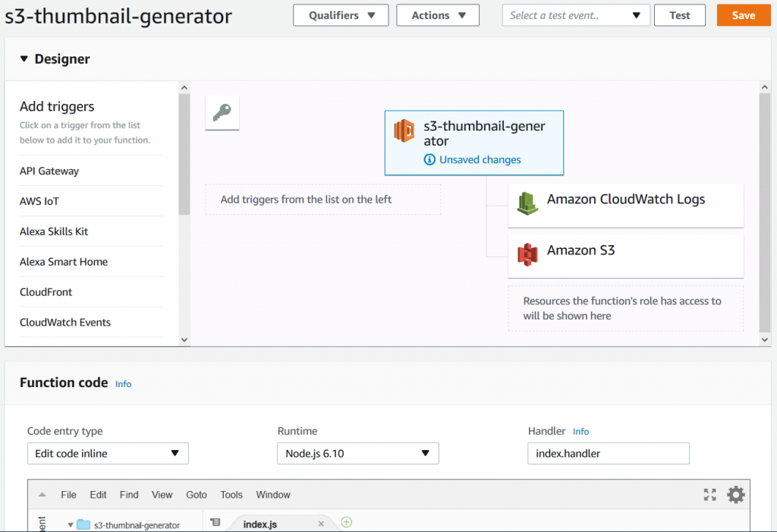Click the tab list icon beside index.js
The height and width of the screenshot is (532, 777).
click(215, 522)
